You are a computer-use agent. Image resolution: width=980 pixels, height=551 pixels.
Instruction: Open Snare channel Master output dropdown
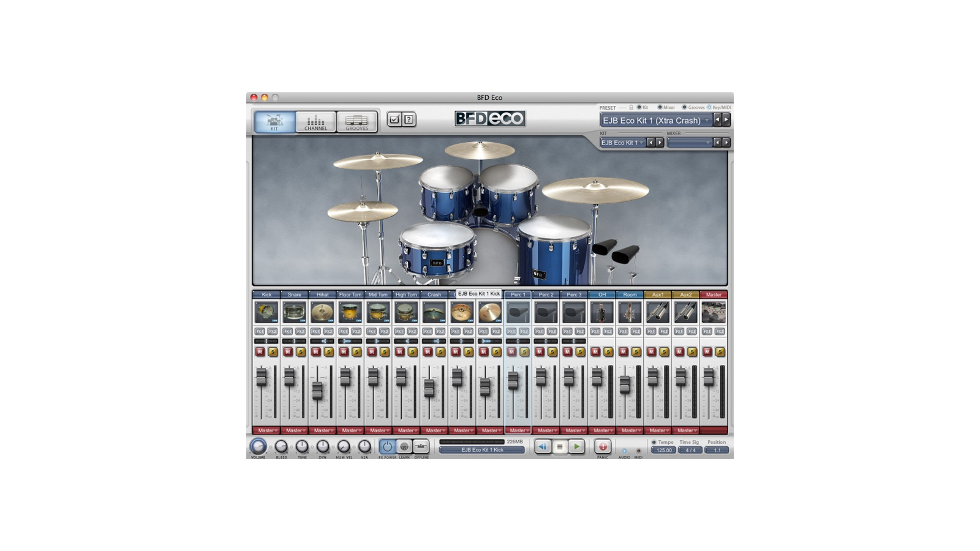click(294, 430)
